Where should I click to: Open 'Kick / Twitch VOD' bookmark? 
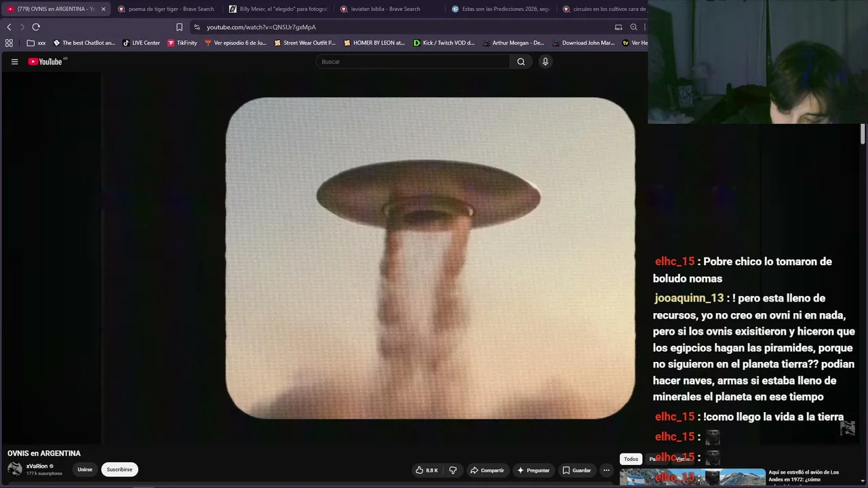click(443, 43)
